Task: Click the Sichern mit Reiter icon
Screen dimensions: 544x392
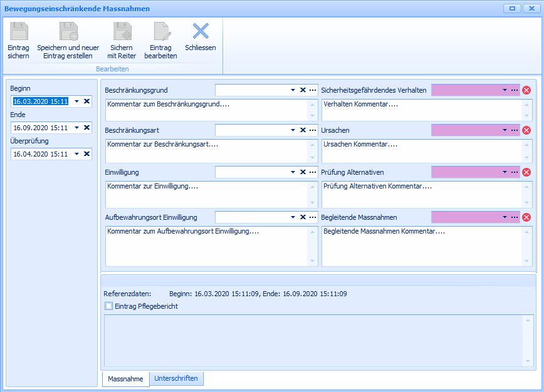Action: (121, 32)
